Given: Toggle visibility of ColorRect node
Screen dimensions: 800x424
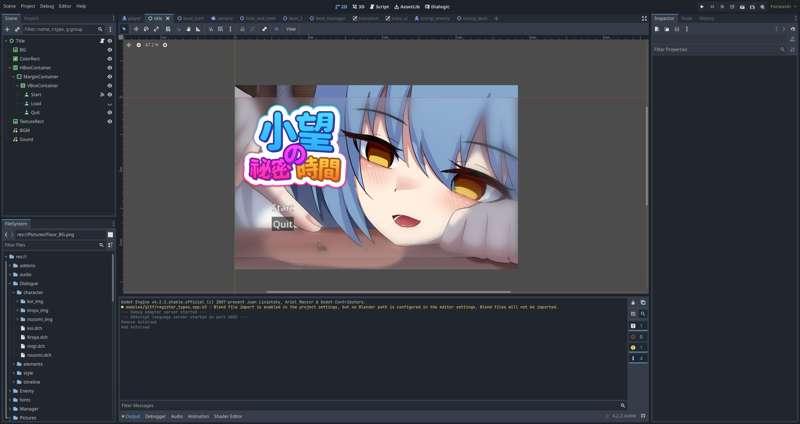Looking at the screenshot, I should (x=110, y=59).
